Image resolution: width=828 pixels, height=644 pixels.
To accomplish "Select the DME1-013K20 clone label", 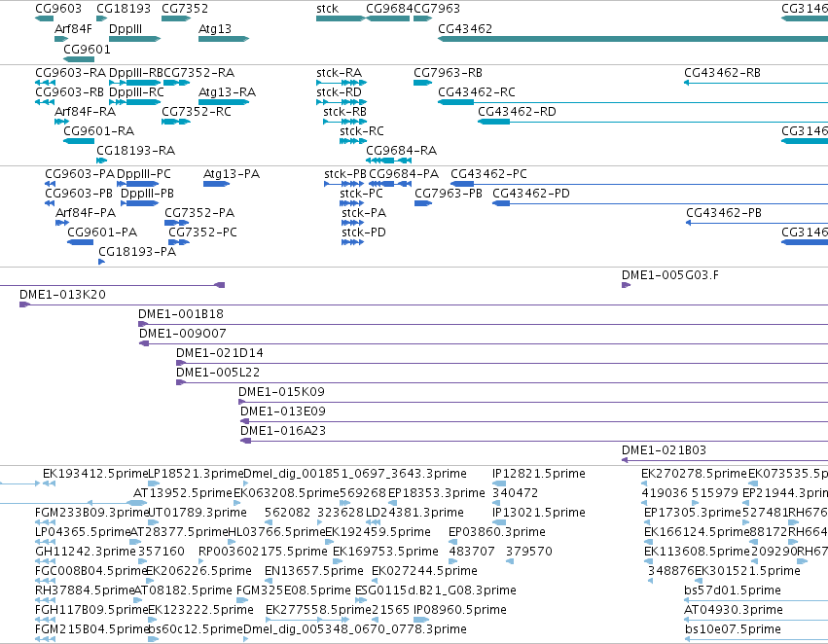I will point(62,295).
